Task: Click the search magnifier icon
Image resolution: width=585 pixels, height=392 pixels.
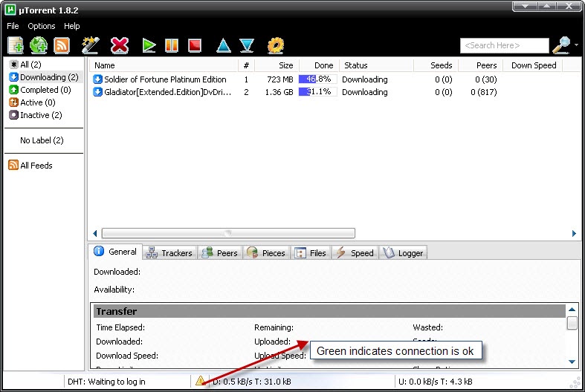Action: 561,45
